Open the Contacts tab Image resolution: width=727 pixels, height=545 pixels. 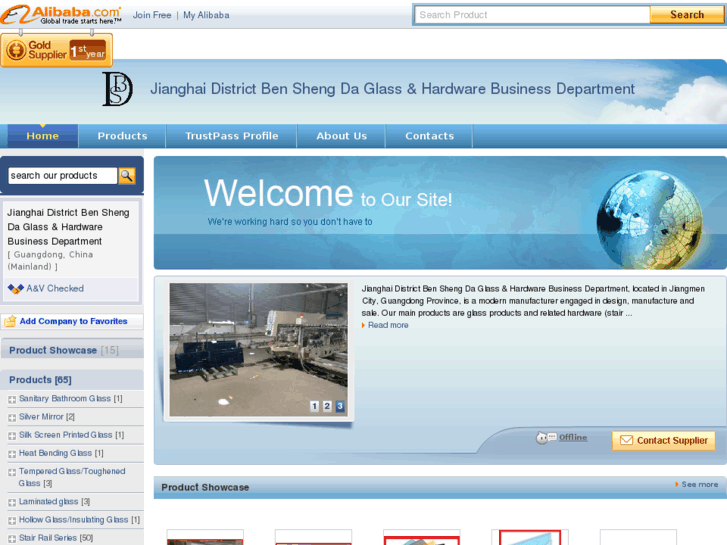coord(429,136)
